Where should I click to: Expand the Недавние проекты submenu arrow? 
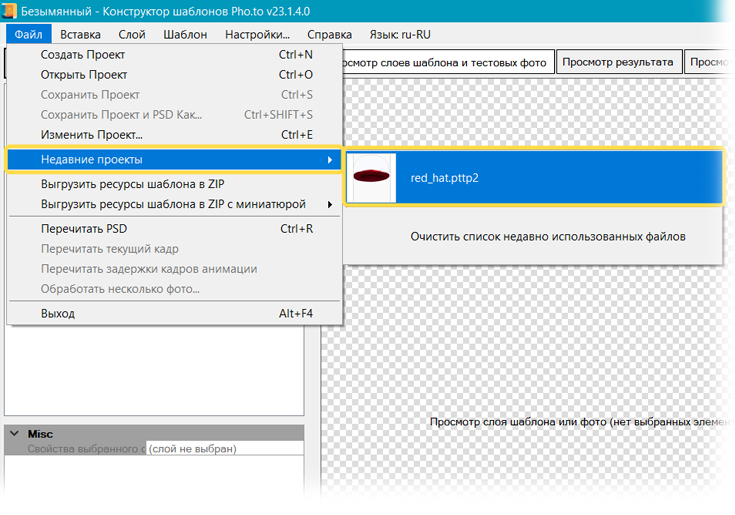[330, 160]
